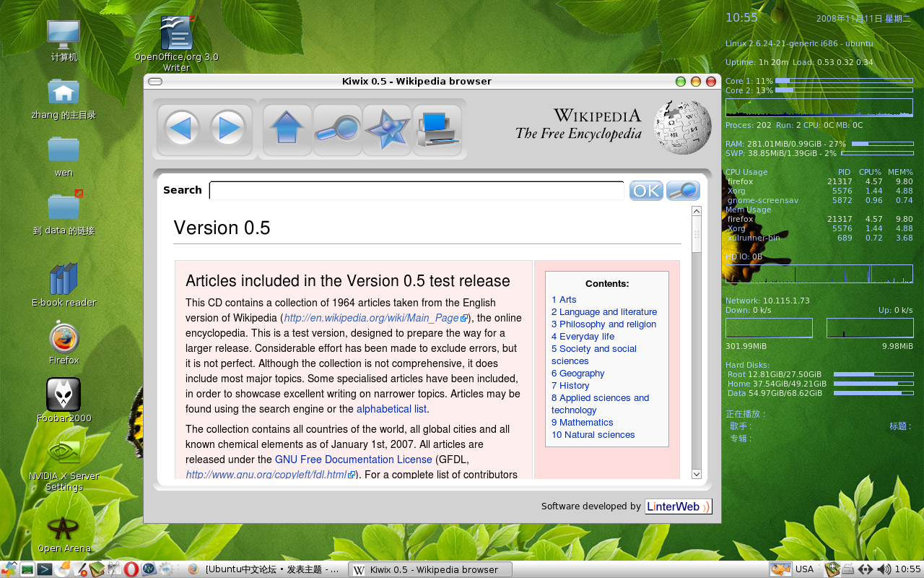Click the USA keyboard layout indicator
The image size is (924, 578).
coord(805,569)
